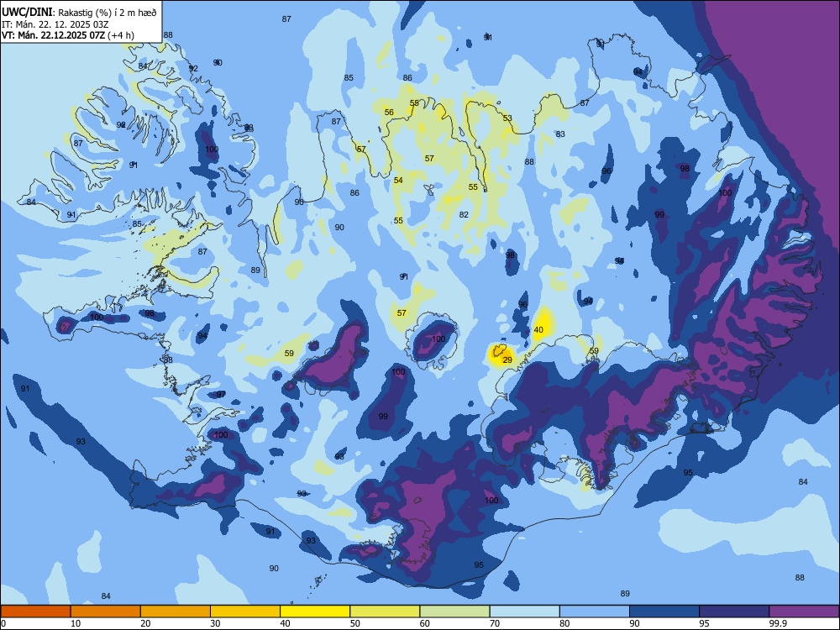840x630 pixels.
Task: Click the humidity value 54 on the map
Action: (x=398, y=181)
